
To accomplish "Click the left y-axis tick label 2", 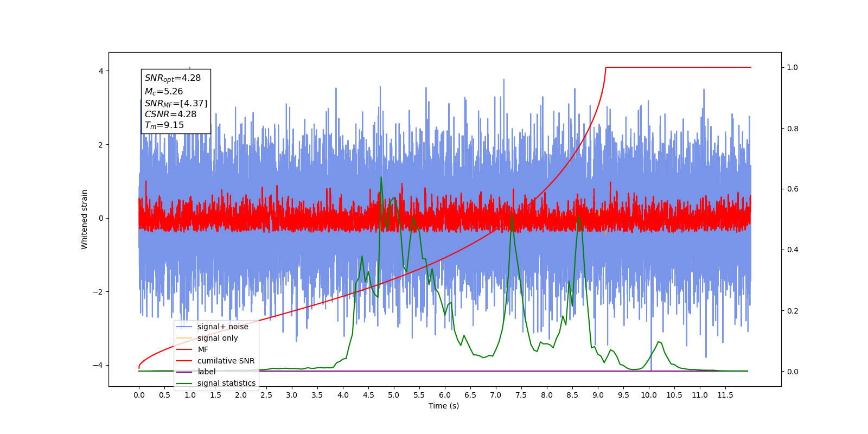I will [100, 145].
